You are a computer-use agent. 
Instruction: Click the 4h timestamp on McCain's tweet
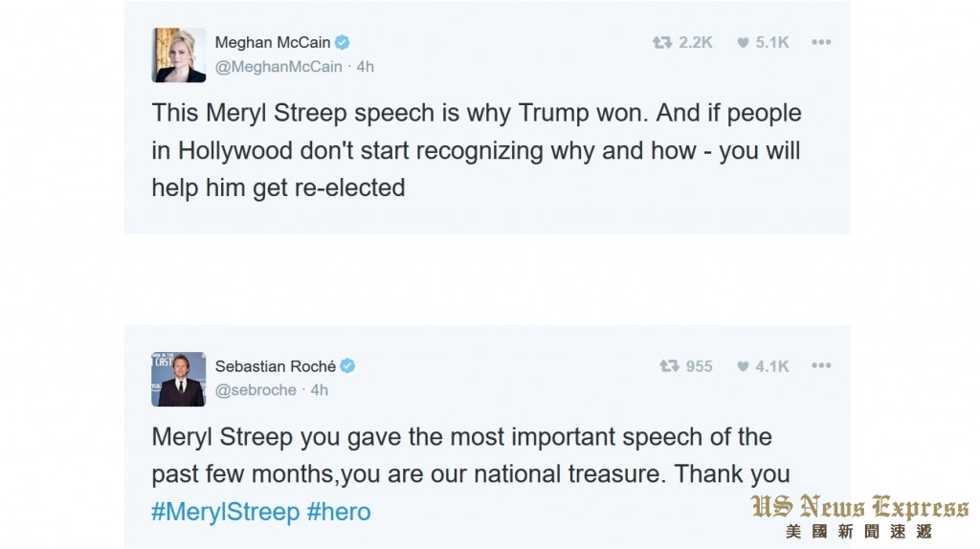click(x=366, y=67)
